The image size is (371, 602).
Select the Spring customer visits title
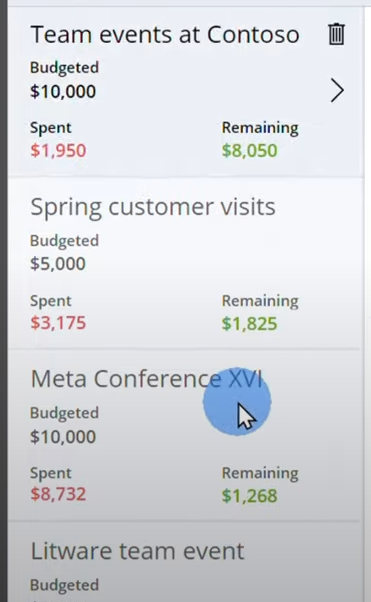point(153,208)
